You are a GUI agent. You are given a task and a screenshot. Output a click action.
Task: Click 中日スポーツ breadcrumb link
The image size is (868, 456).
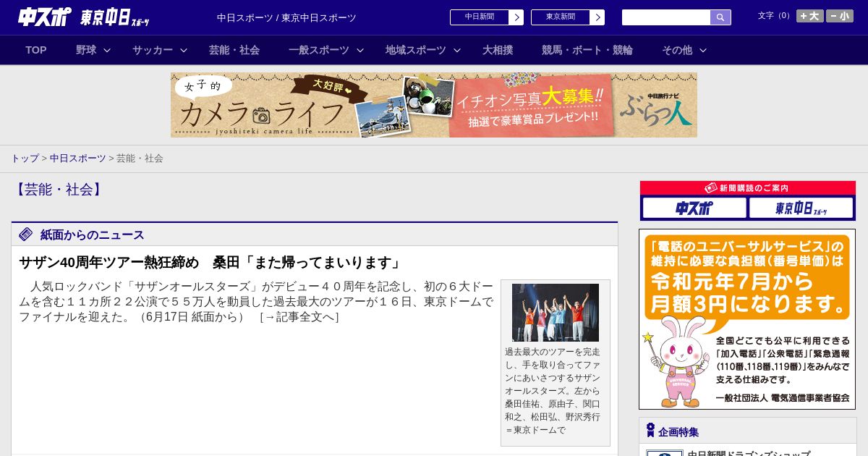coord(78,158)
